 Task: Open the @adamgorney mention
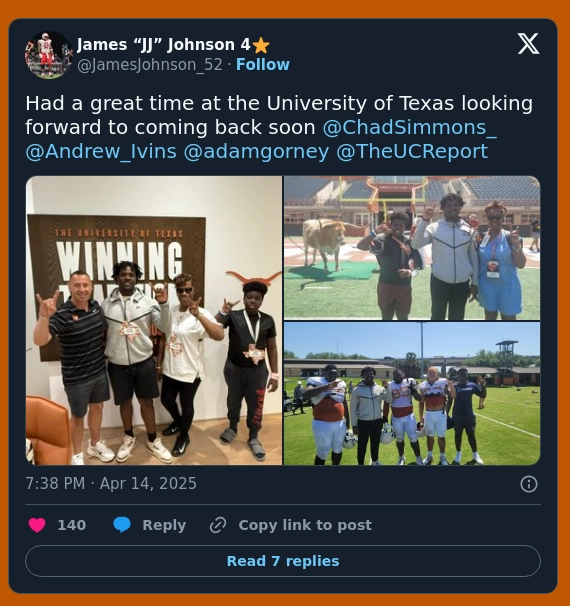256,151
